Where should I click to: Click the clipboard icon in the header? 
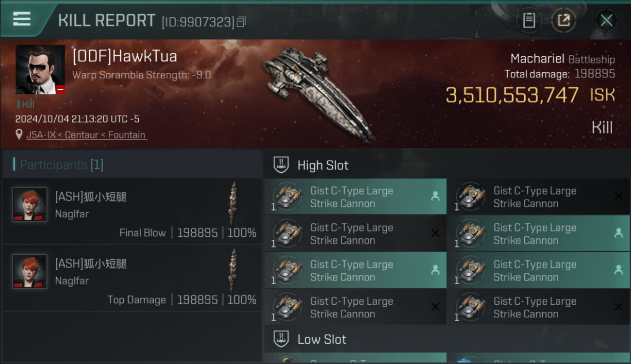529,20
